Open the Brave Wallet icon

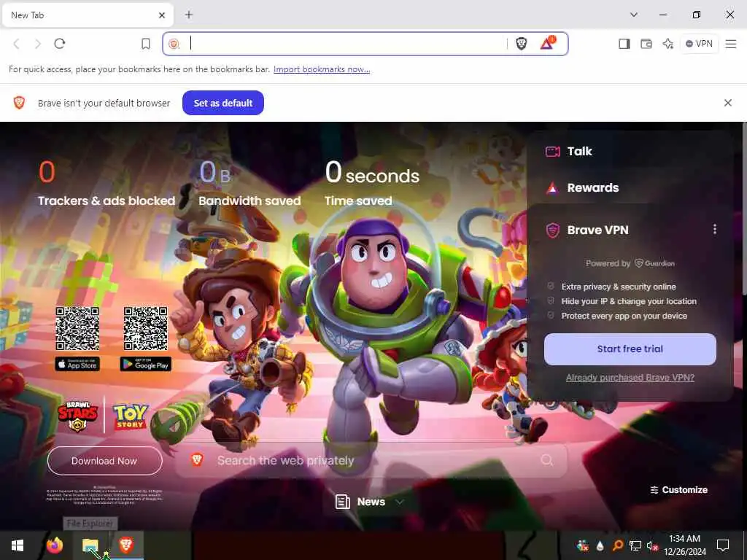point(646,44)
